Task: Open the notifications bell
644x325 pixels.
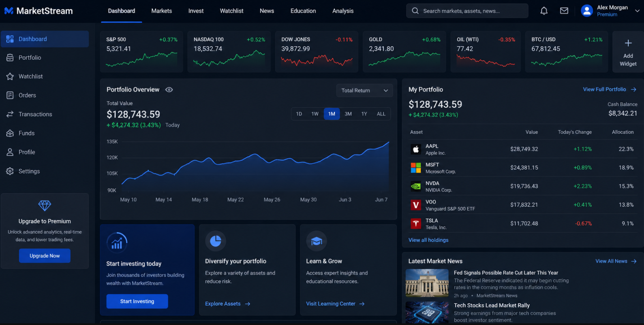Action: 544,11
